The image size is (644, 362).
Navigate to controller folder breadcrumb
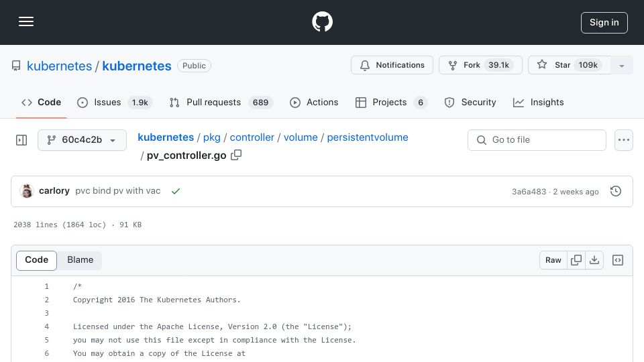252,137
